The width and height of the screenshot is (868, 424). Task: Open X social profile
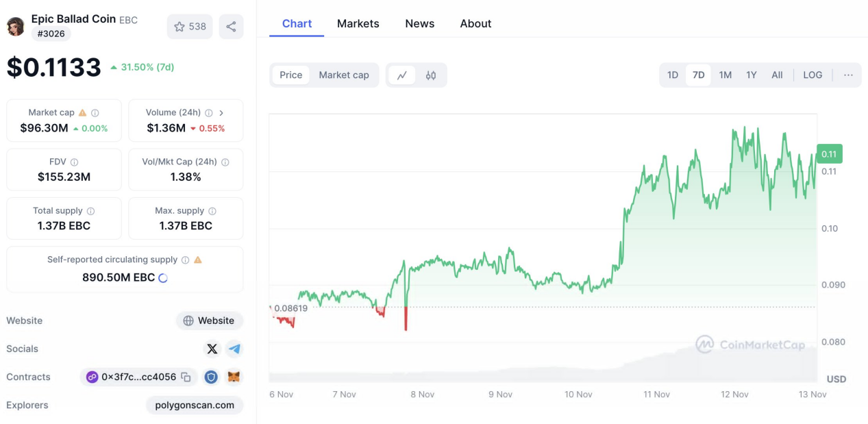(212, 349)
